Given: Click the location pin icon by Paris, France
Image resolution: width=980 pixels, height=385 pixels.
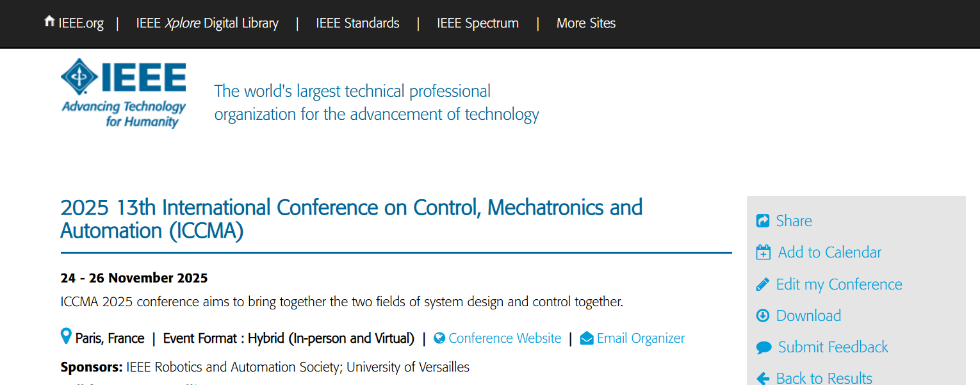Looking at the screenshot, I should point(65,336).
